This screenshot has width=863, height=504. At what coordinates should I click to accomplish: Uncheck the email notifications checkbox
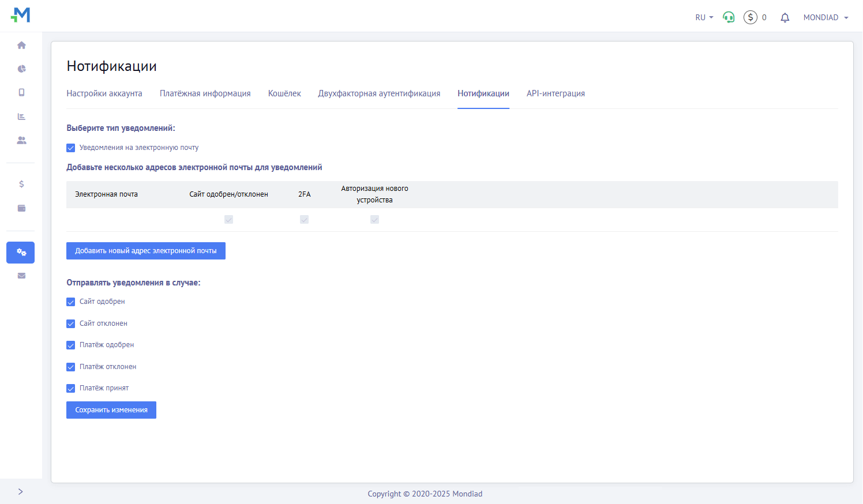click(x=71, y=148)
